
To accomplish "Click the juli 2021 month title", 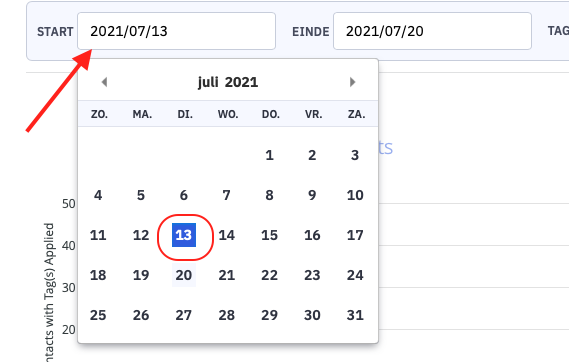I will (x=228, y=82).
